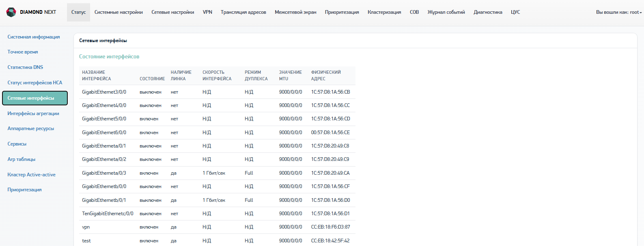Go to Системная информация in sidebar
The width and height of the screenshot is (644, 246).
click(x=34, y=37)
